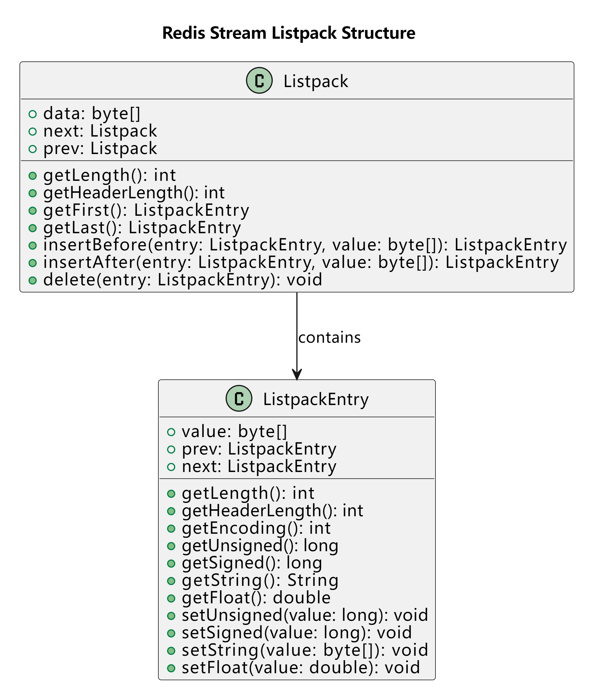Click the method icon beside getLast()
Screen dimensions: 595x700
[33, 228]
